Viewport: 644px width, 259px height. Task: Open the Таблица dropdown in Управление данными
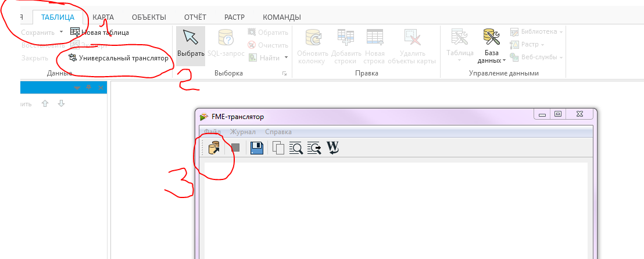pyautogui.click(x=460, y=46)
